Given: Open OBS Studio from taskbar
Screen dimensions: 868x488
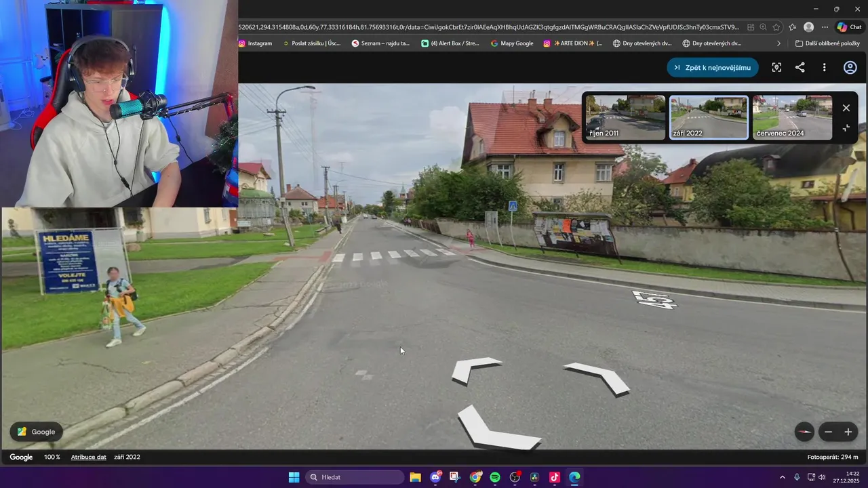Looking at the screenshot, I should tap(515, 477).
